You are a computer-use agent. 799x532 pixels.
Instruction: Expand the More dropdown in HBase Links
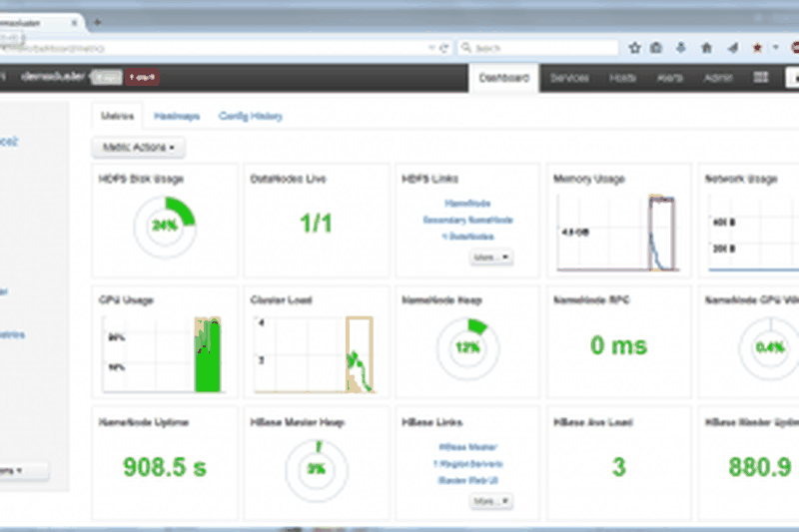(490, 501)
